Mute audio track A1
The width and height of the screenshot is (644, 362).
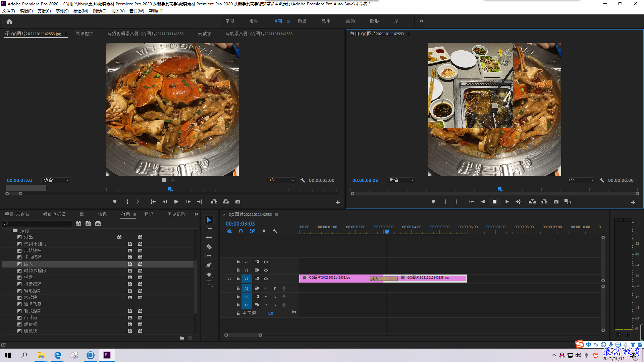coord(266,289)
